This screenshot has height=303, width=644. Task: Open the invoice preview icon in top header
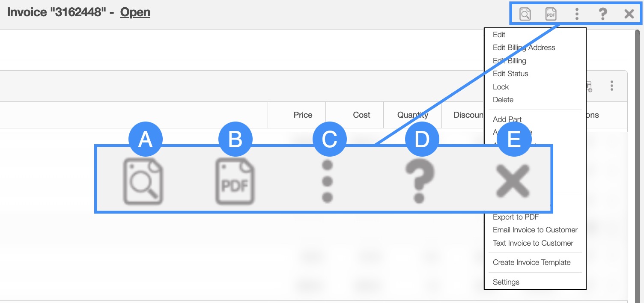525,14
